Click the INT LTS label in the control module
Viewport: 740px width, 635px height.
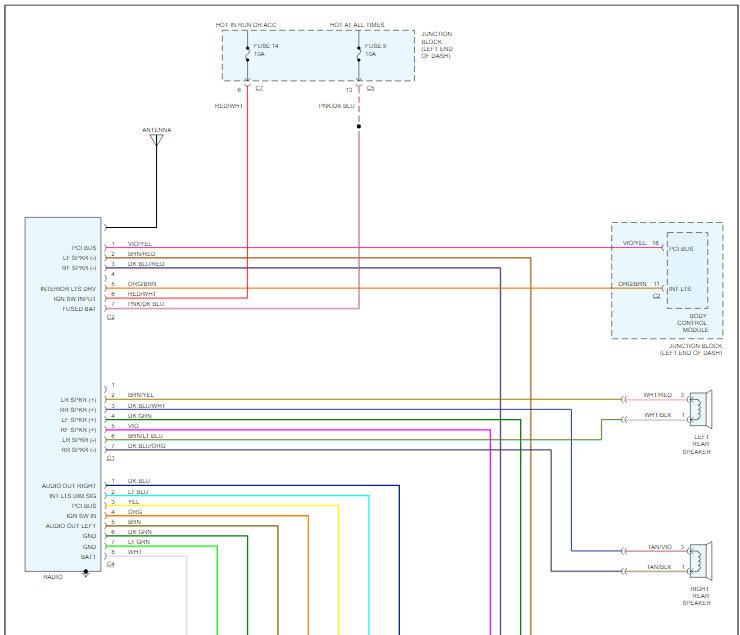tap(680, 289)
